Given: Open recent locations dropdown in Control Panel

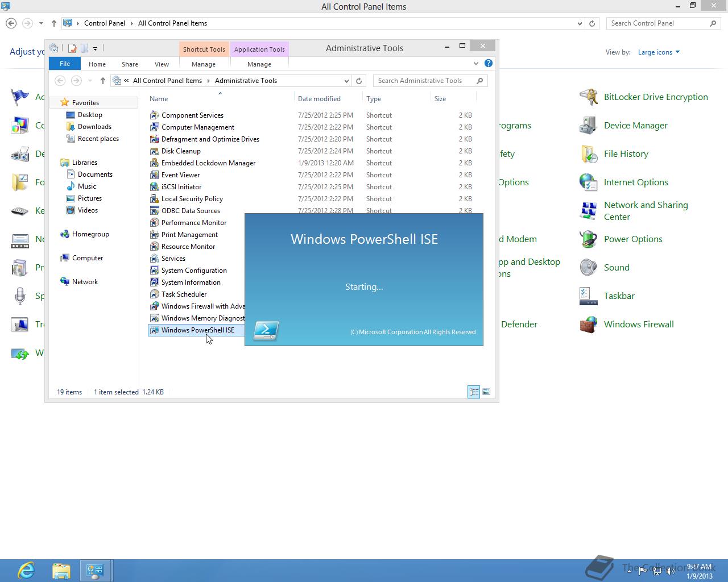Looking at the screenshot, I should 41,23.
